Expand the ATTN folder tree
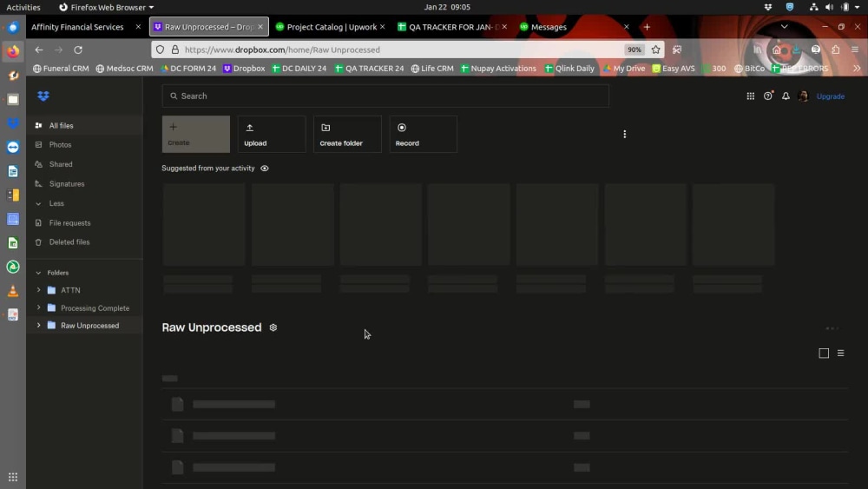Image resolution: width=868 pixels, height=489 pixels. (38, 289)
